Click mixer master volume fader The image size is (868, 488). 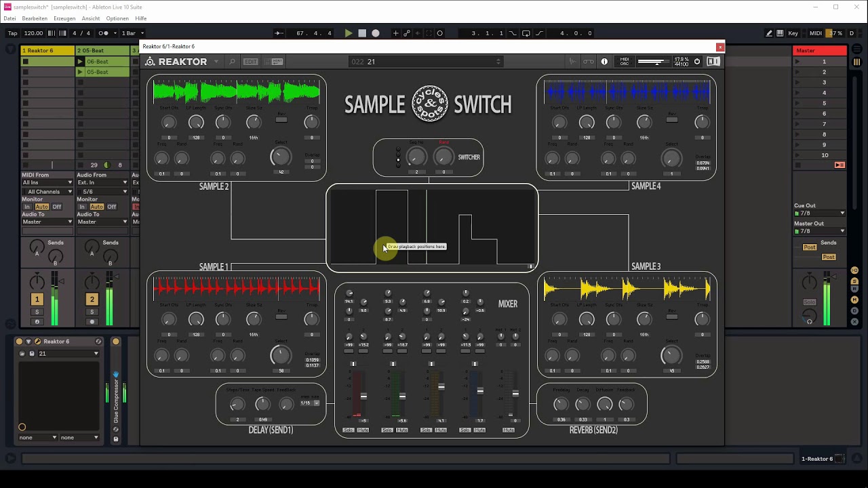click(x=515, y=393)
